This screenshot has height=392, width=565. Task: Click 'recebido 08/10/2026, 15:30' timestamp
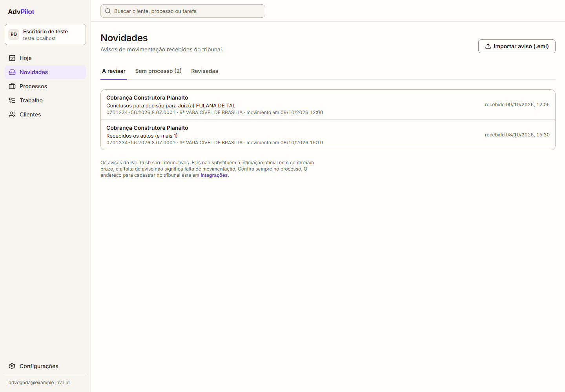(x=517, y=135)
